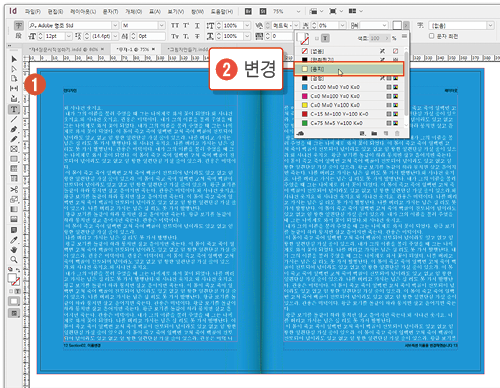Select the Scissors tool
This screenshot has height=388, width=500.
[14, 190]
